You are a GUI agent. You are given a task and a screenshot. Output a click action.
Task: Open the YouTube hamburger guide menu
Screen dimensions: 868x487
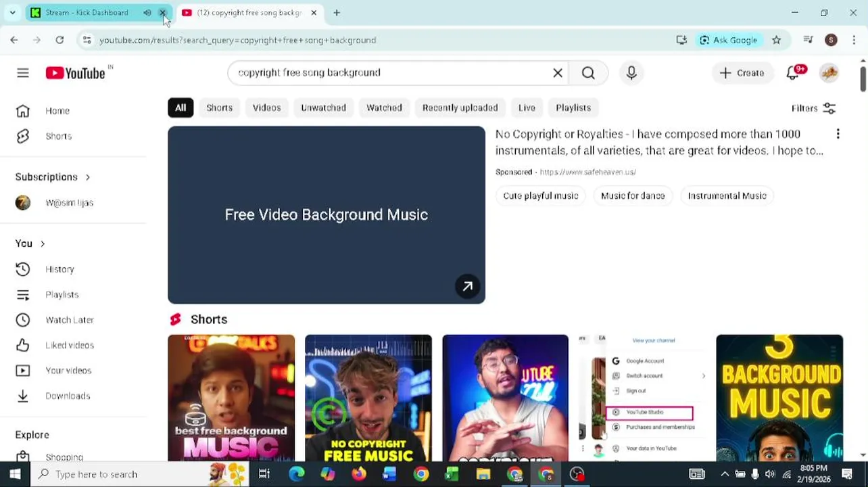pos(23,73)
